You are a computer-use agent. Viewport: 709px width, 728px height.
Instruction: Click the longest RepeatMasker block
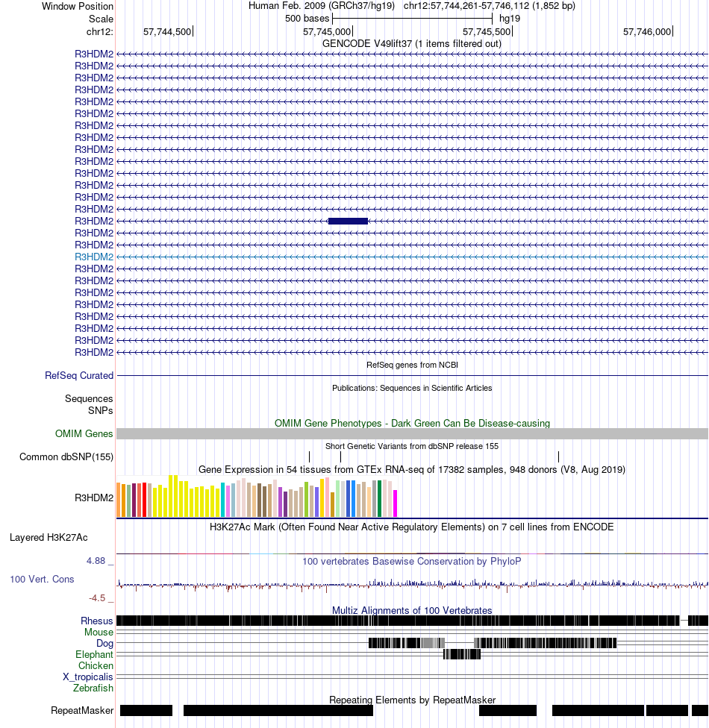(x=278, y=710)
